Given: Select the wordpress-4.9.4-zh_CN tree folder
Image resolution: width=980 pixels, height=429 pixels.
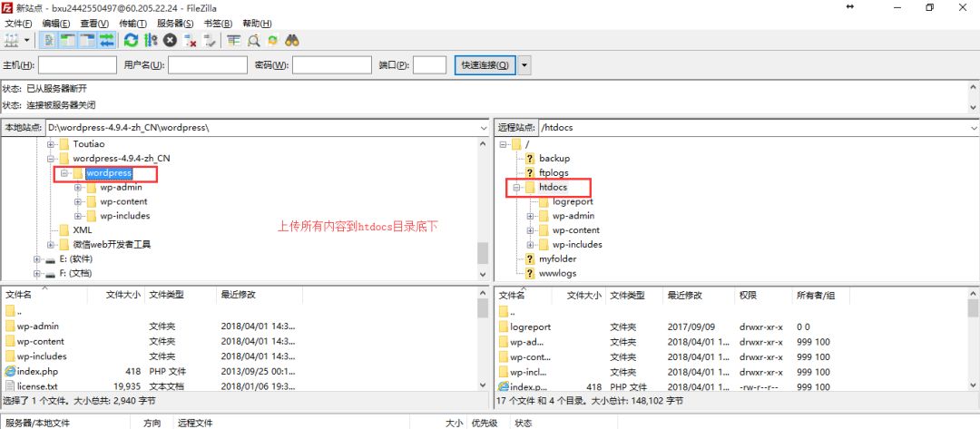Looking at the screenshot, I should click(x=122, y=158).
